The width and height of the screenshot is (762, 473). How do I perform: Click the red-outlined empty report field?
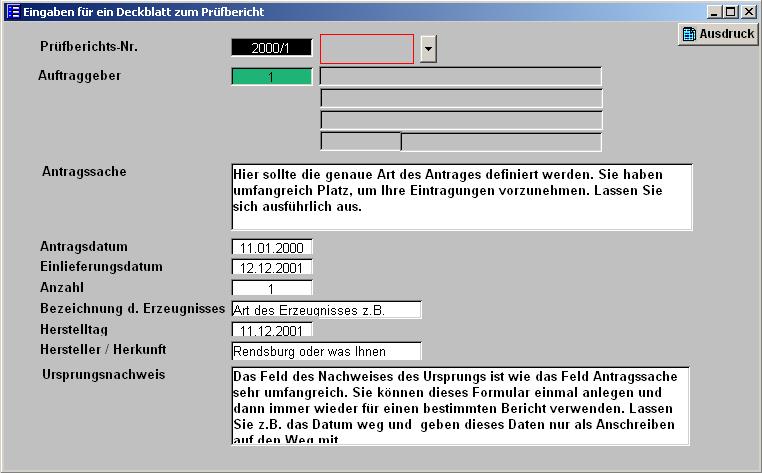pyautogui.click(x=366, y=48)
